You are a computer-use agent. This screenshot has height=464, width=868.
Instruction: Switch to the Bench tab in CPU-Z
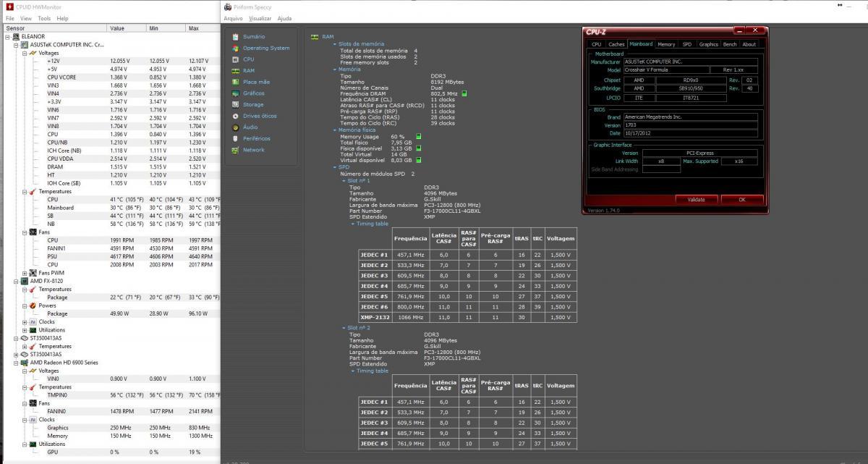(x=731, y=44)
